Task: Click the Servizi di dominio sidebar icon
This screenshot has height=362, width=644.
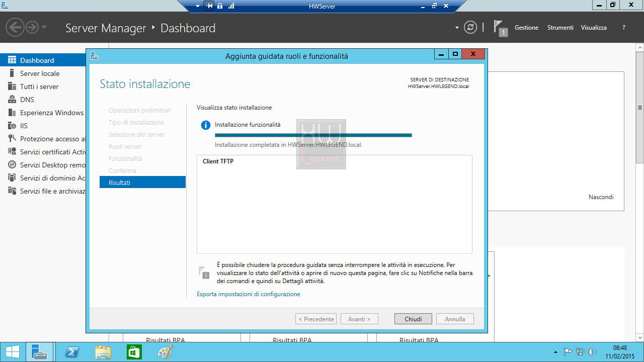Action: click(x=12, y=177)
